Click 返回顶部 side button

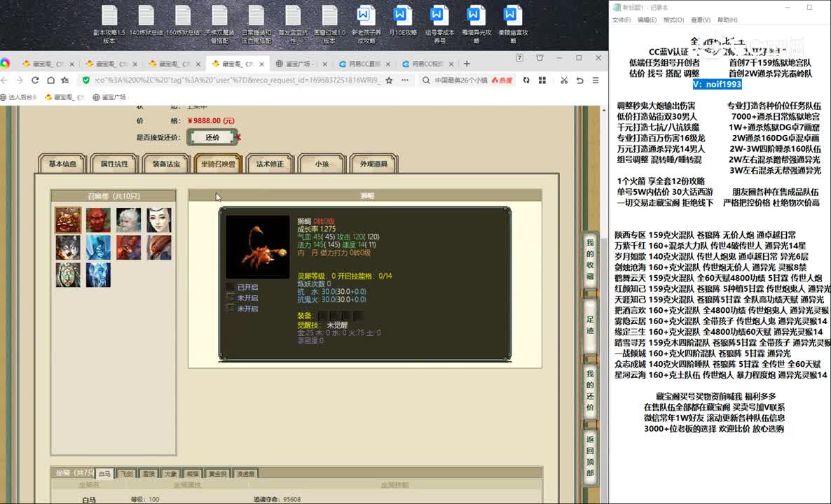590,456
